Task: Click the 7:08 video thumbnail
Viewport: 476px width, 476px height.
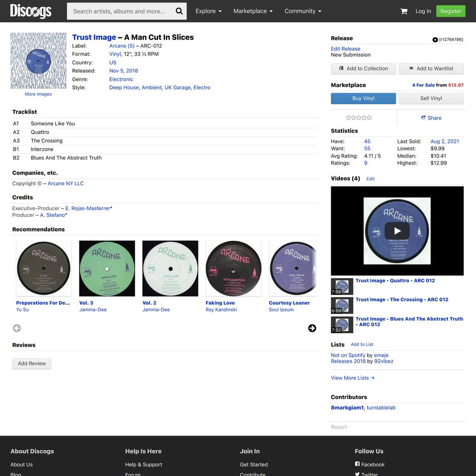Action: point(342,286)
